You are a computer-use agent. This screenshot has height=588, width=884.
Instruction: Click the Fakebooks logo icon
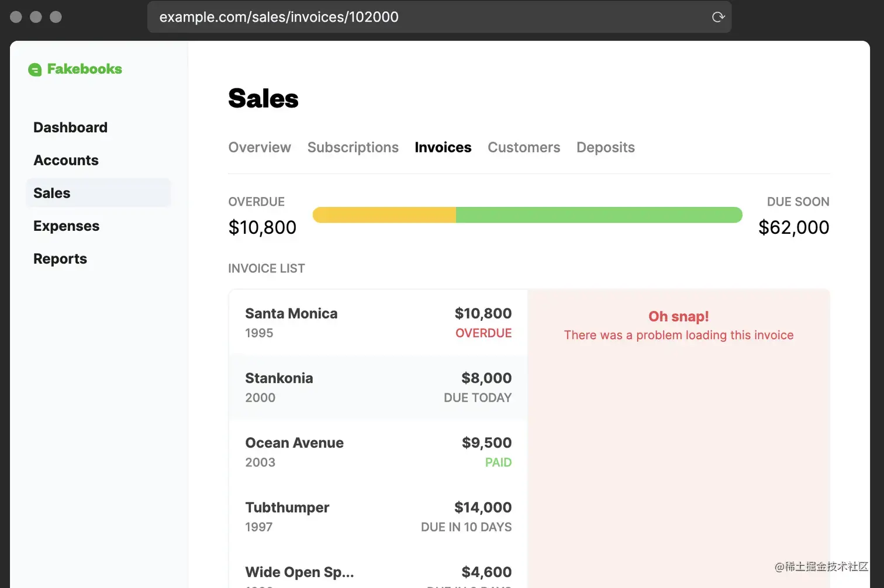(35, 70)
